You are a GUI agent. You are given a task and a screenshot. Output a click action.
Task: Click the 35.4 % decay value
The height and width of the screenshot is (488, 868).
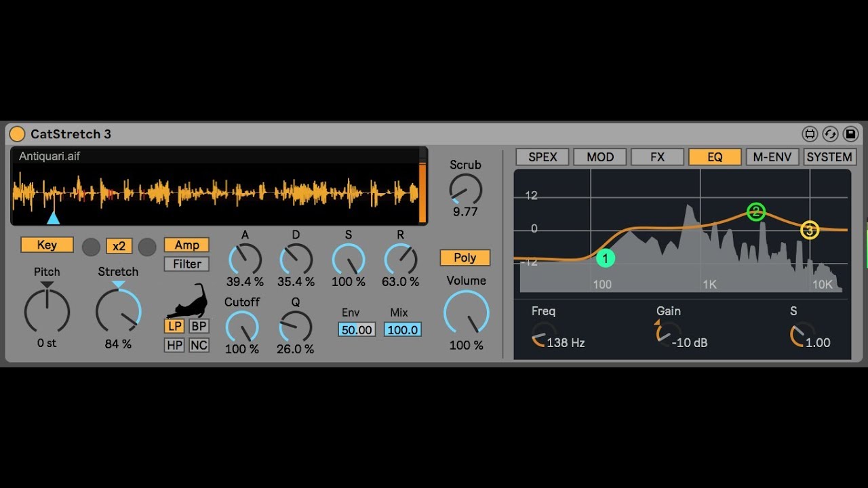(x=296, y=281)
